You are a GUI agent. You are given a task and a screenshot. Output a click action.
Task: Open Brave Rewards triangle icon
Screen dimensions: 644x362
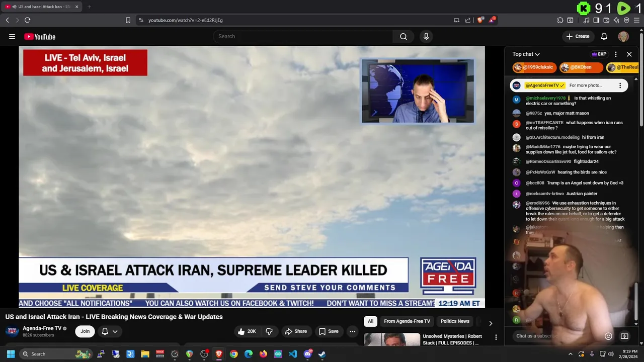tap(492, 20)
